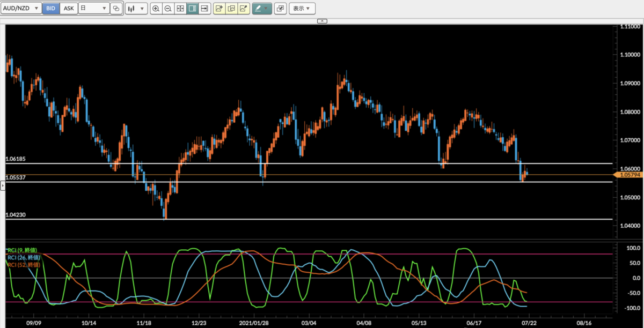Click the current price tag 1.05794

pos(628,175)
